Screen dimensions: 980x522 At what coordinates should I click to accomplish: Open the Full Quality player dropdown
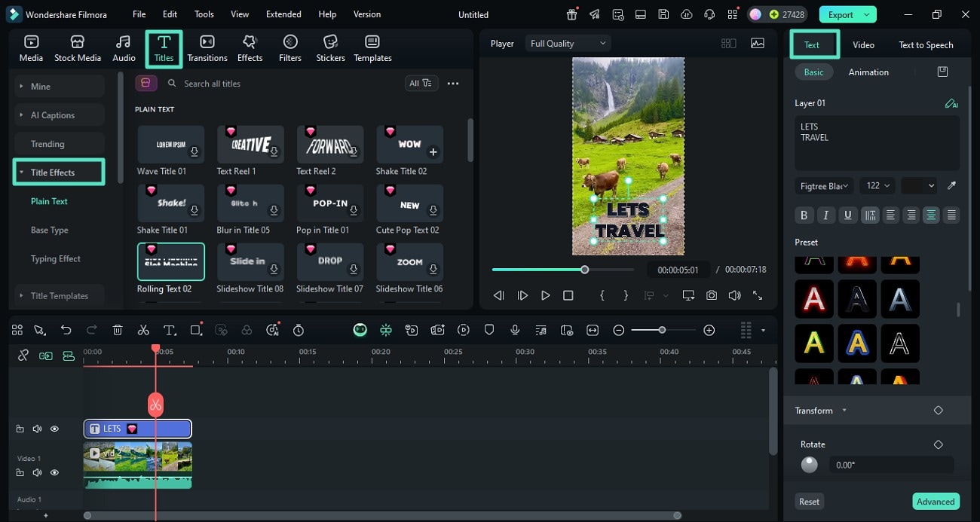click(x=568, y=44)
